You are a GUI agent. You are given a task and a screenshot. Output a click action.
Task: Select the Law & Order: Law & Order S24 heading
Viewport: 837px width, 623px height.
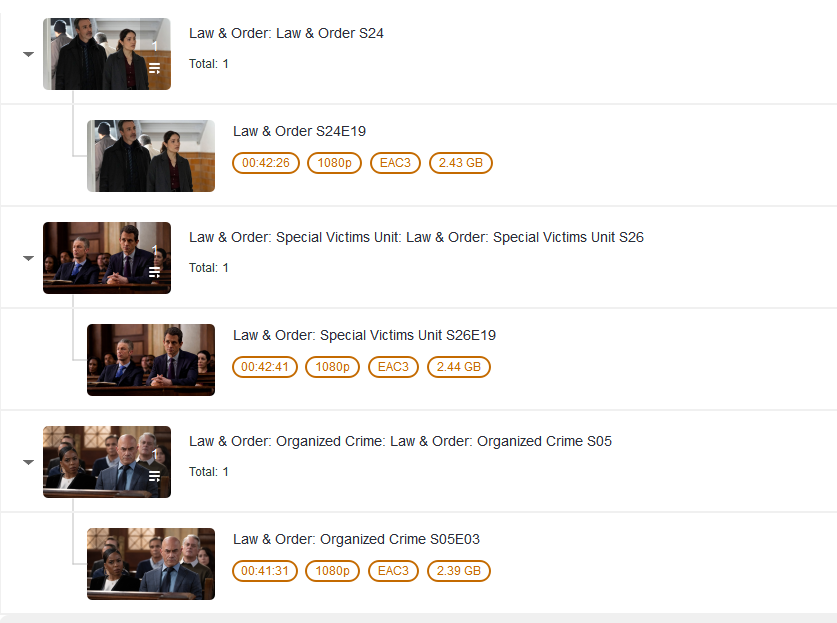coord(286,33)
